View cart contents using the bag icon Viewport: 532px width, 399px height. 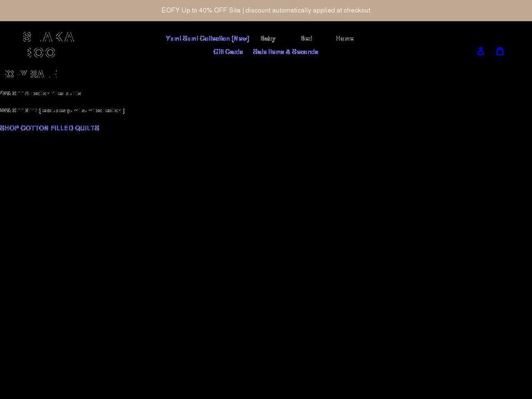(500, 51)
